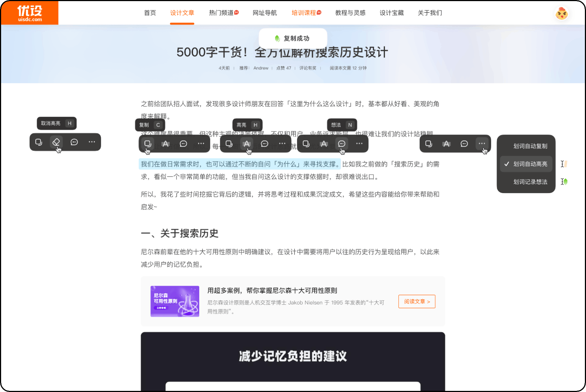The height and width of the screenshot is (392, 586).
Task: Open the Andrew author link
Action: coord(260,68)
